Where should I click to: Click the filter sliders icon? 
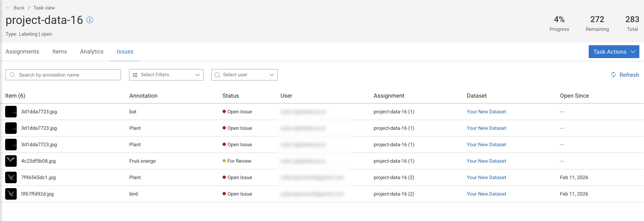click(x=135, y=75)
